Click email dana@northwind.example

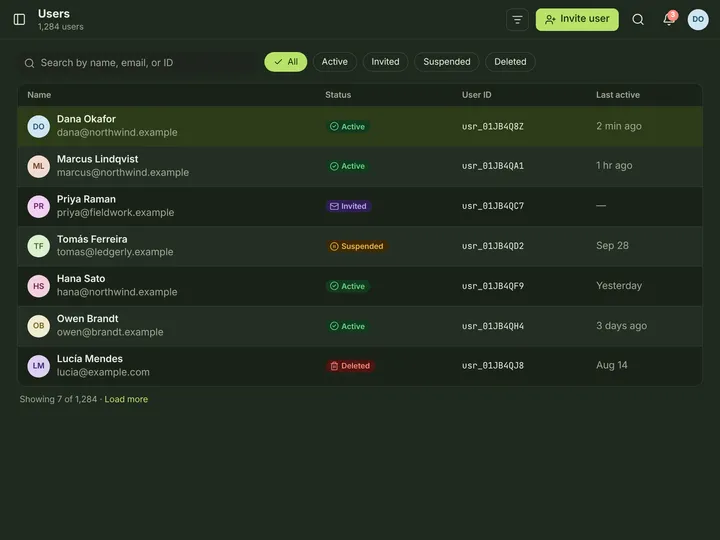pos(117,132)
